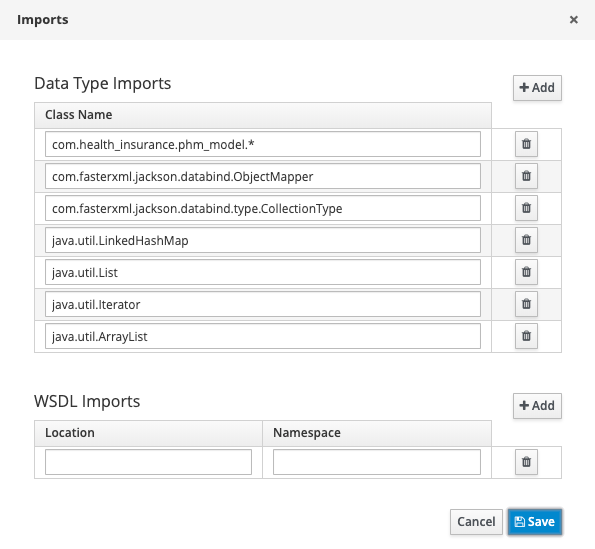Delete the empty WSDL import row
The height and width of the screenshot is (549, 595).
526,462
